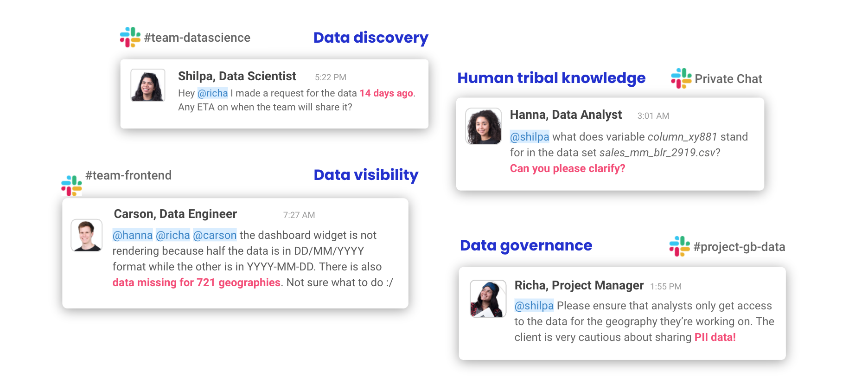Click Carson's profile photo
The height and width of the screenshot is (385, 868).
click(x=87, y=235)
